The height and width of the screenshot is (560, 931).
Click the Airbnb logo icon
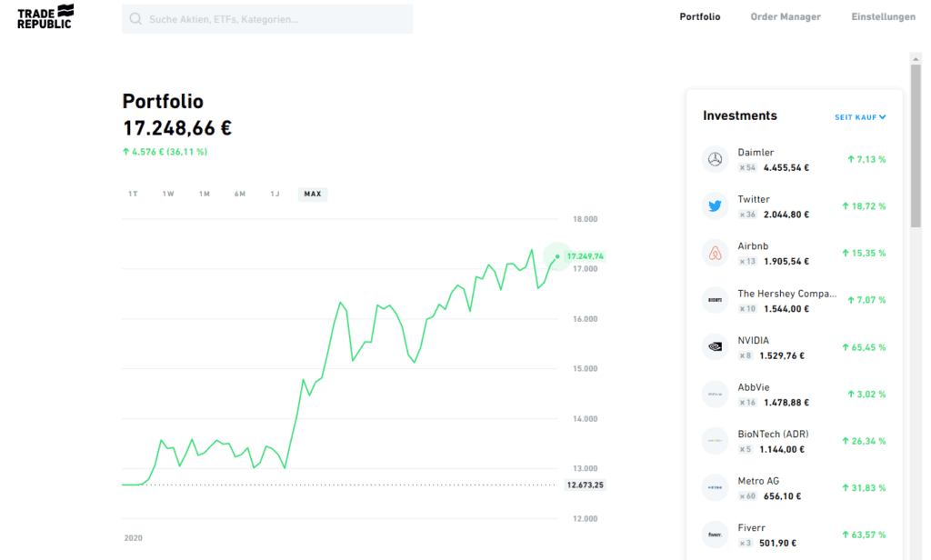pyautogui.click(x=715, y=253)
